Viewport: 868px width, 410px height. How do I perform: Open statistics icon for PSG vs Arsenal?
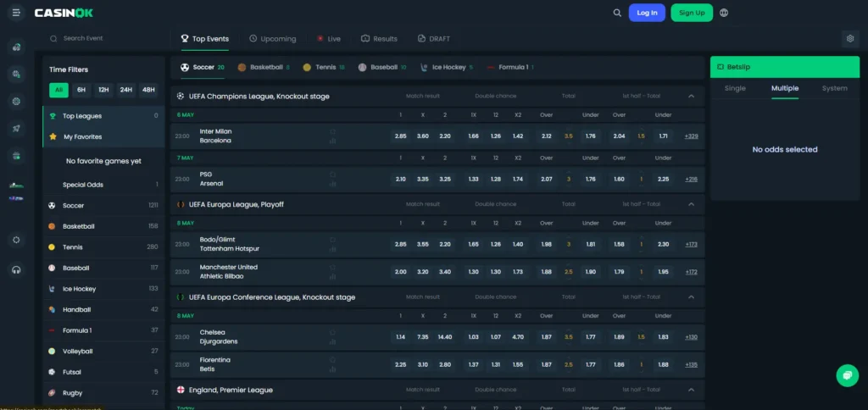[x=332, y=184]
